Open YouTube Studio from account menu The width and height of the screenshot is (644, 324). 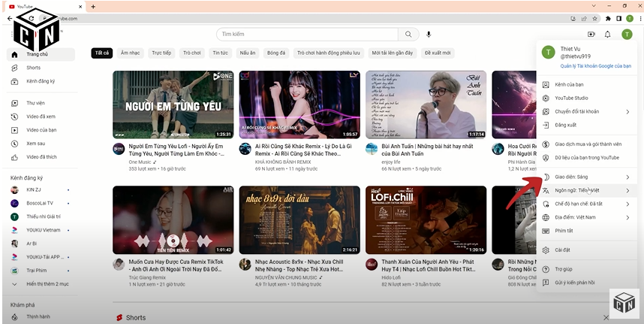[x=571, y=98]
